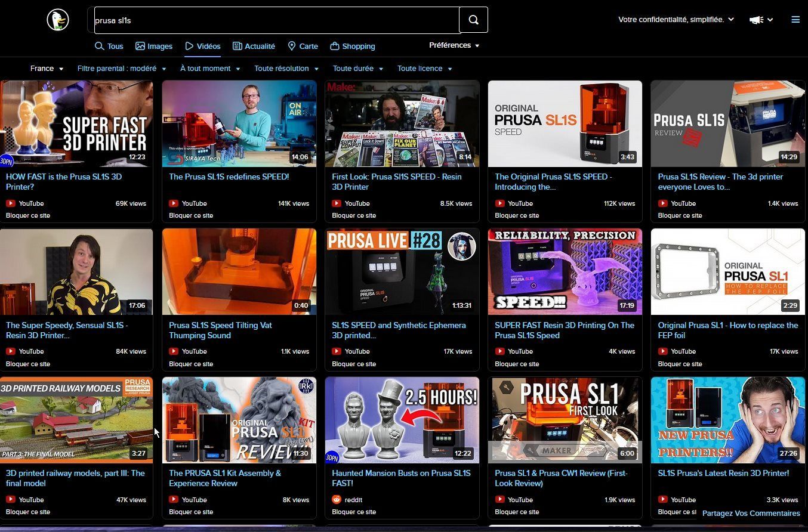Click the YouTube icon under Prusa LIVE video
The height and width of the screenshot is (532, 808).
337,351
